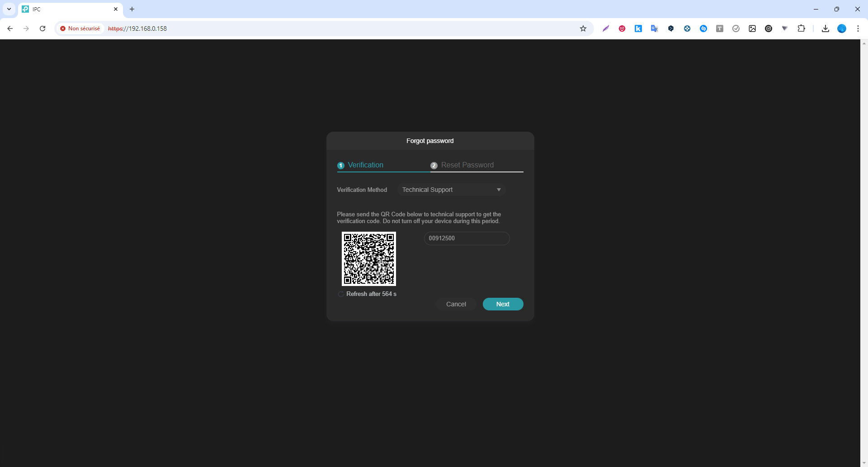Bookmark this page with the star icon
Screen dimensions: 868x467
(583, 29)
